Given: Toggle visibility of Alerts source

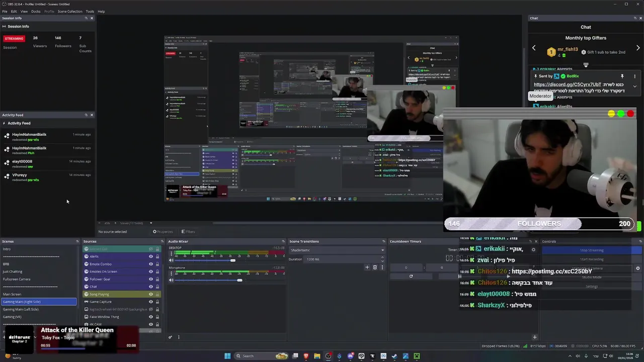Looking at the screenshot, I should click(x=150, y=256).
